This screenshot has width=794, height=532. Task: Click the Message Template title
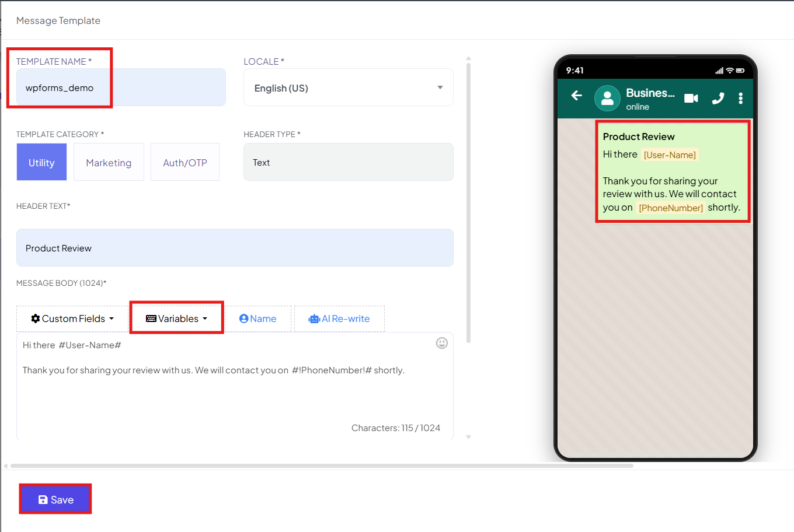click(58, 20)
